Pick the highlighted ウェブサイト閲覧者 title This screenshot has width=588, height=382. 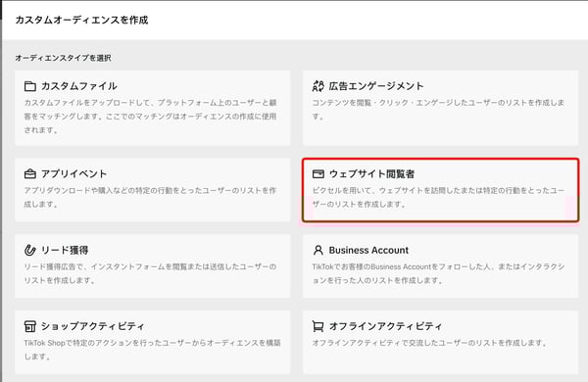[371, 174]
